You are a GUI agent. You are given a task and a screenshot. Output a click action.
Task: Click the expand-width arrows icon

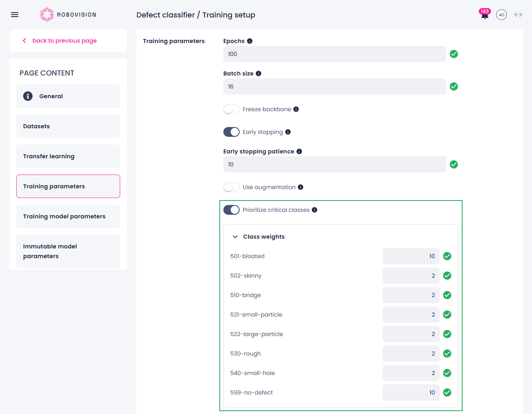tap(518, 15)
